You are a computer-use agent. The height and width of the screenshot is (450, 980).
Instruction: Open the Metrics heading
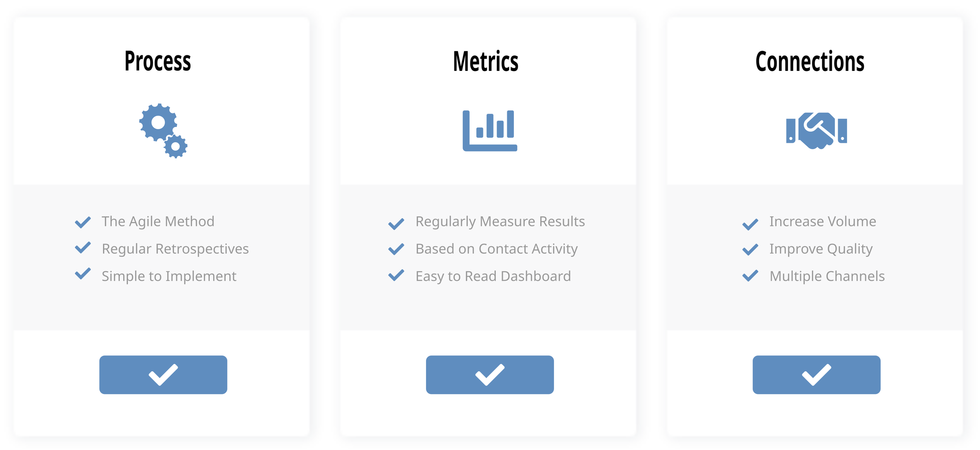485,62
